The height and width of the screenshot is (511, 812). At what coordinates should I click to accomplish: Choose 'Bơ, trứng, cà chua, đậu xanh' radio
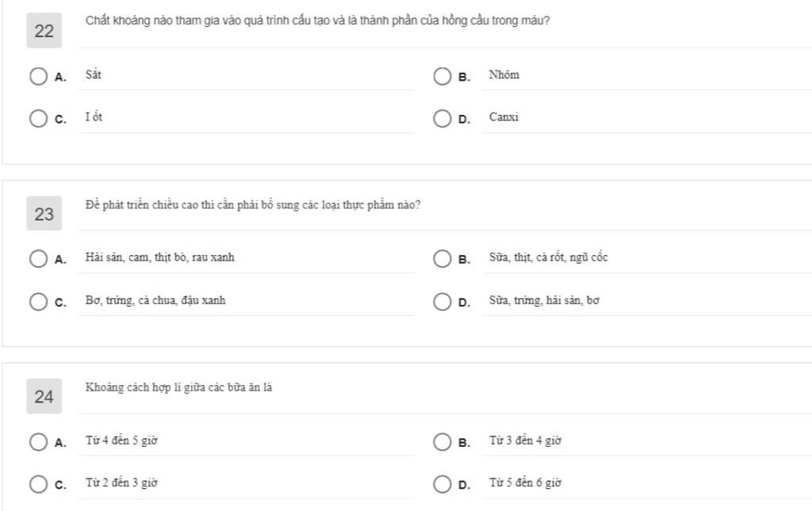click(x=38, y=302)
